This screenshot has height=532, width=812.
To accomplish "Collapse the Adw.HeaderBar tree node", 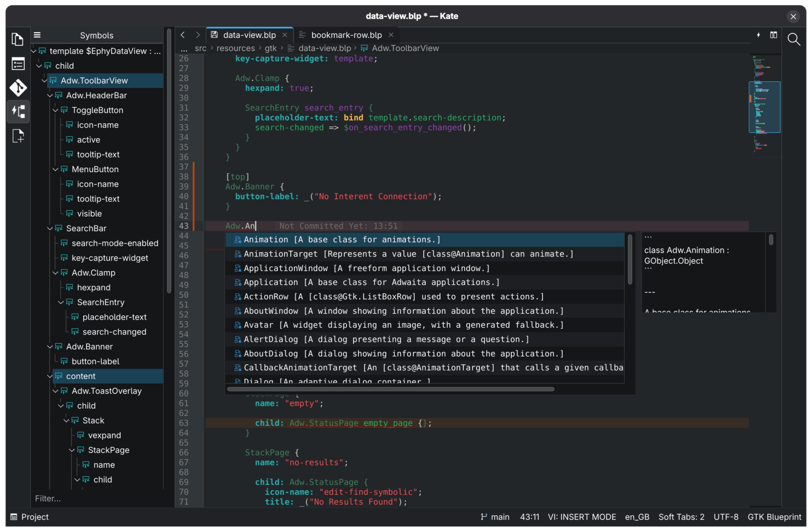I will coord(50,96).
